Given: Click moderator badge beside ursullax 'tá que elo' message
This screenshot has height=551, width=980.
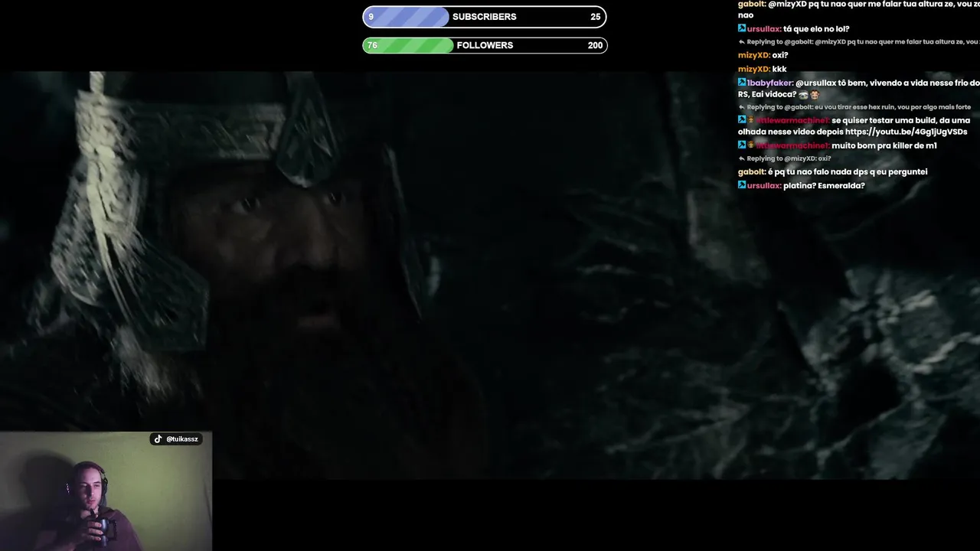Looking at the screenshot, I should (x=742, y=28).
